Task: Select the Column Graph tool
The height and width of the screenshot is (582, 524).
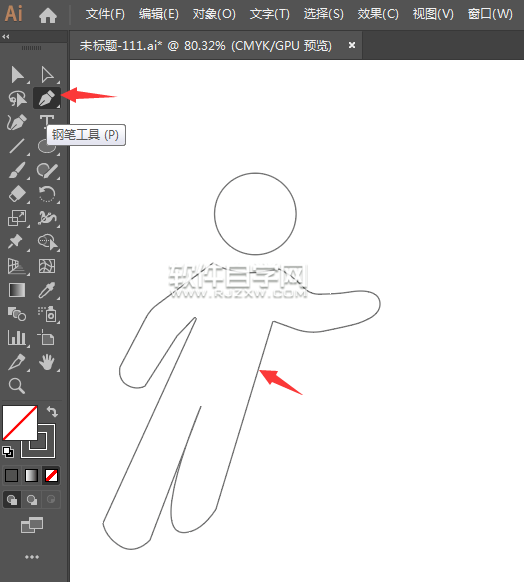Action: (17, 338)
